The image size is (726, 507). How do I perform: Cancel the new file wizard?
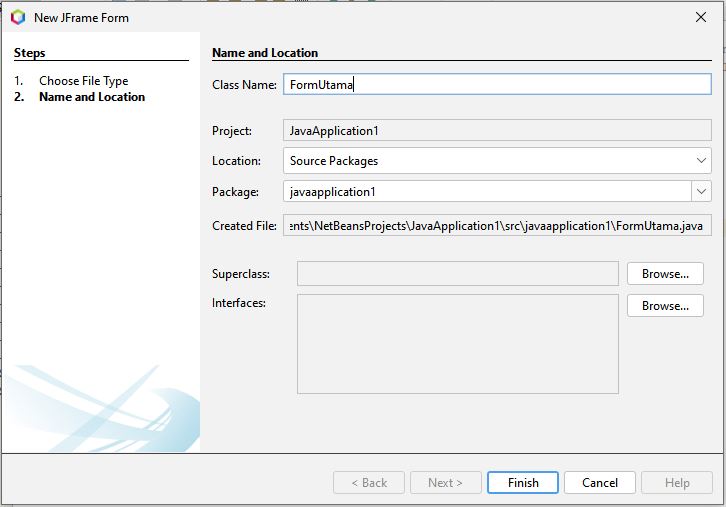pos(599,482)
